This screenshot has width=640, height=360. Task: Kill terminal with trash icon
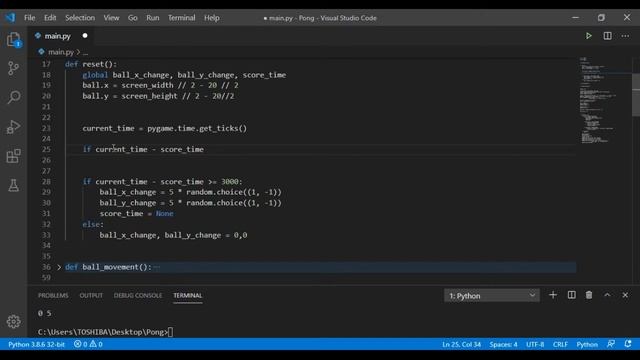click(x=589, y=295)
